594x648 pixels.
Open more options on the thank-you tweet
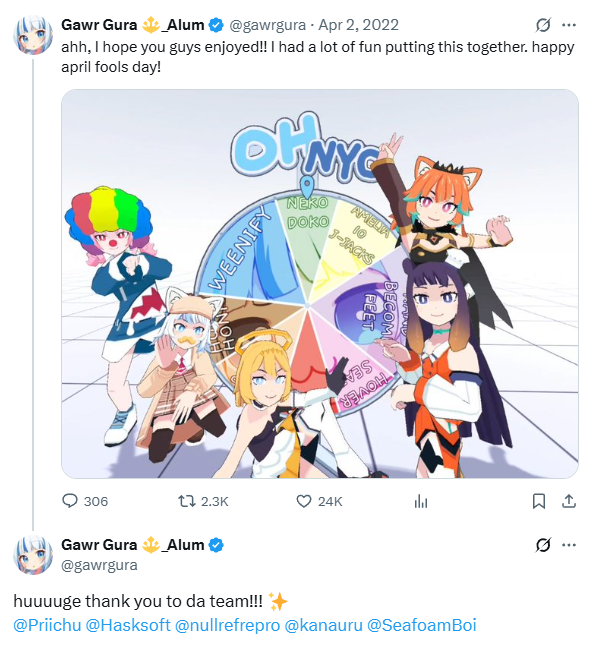(569, 545)
